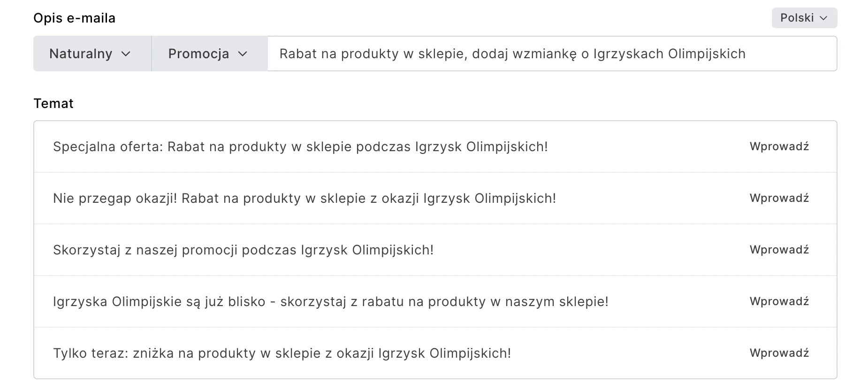868x384 pixels.
Task: Open the Polski language dropdown
Action: (x=804, y=18)
